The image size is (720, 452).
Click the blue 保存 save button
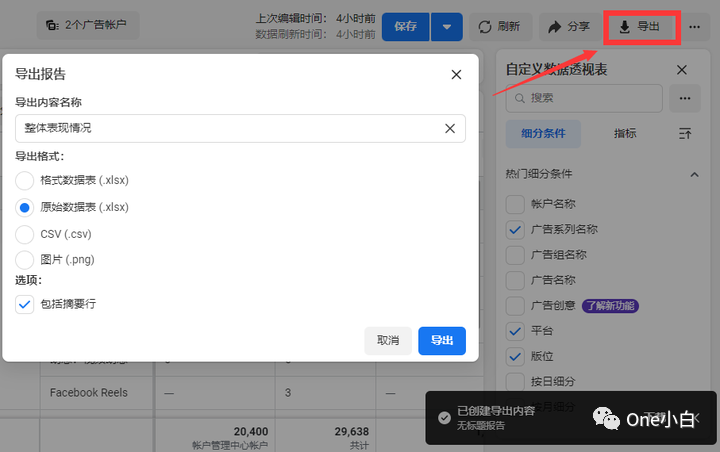[x=405, y=27]
